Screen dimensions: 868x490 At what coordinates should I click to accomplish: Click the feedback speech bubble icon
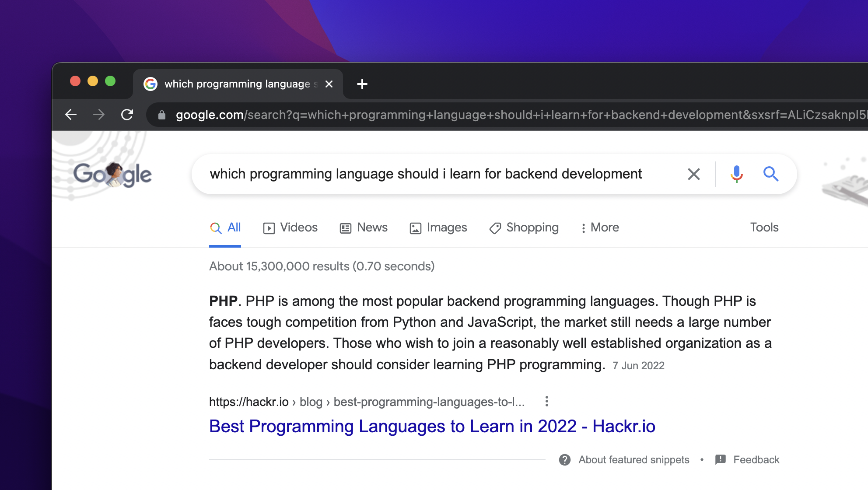pos(721,459)
